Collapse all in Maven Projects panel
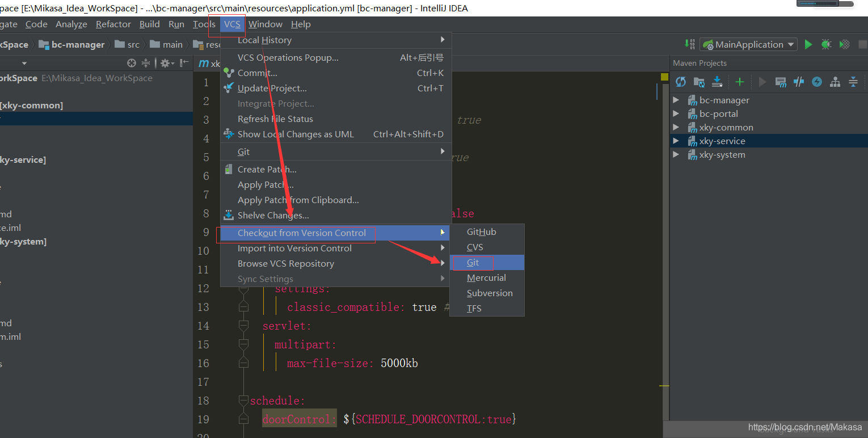 853,82
